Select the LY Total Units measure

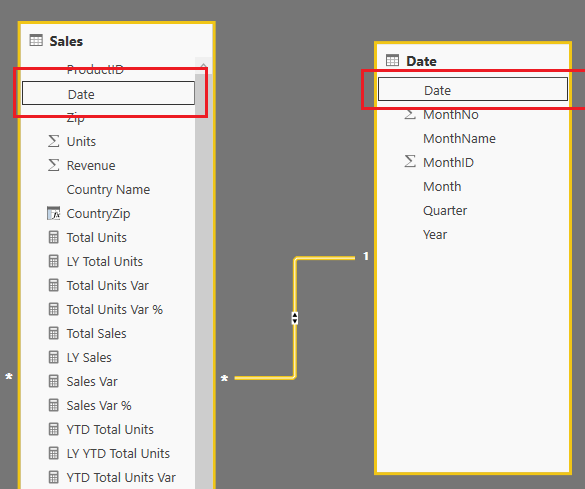pyautogui.click(x=104, y=261)
